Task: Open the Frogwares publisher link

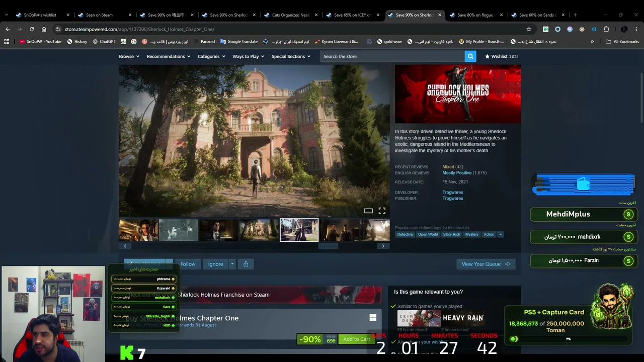Action: [x=453, y=199]
